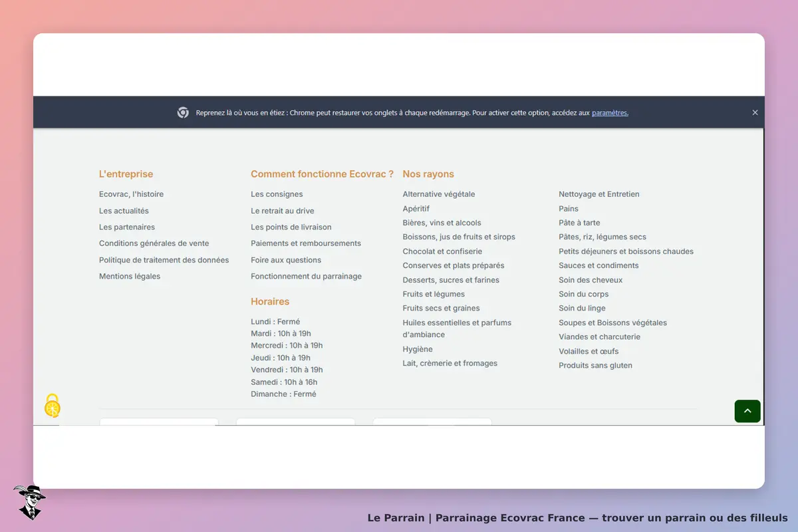Screen dimensions: 798x532
Task: Click Mercredi : 10h à 19h hours line
Action: 287,345
